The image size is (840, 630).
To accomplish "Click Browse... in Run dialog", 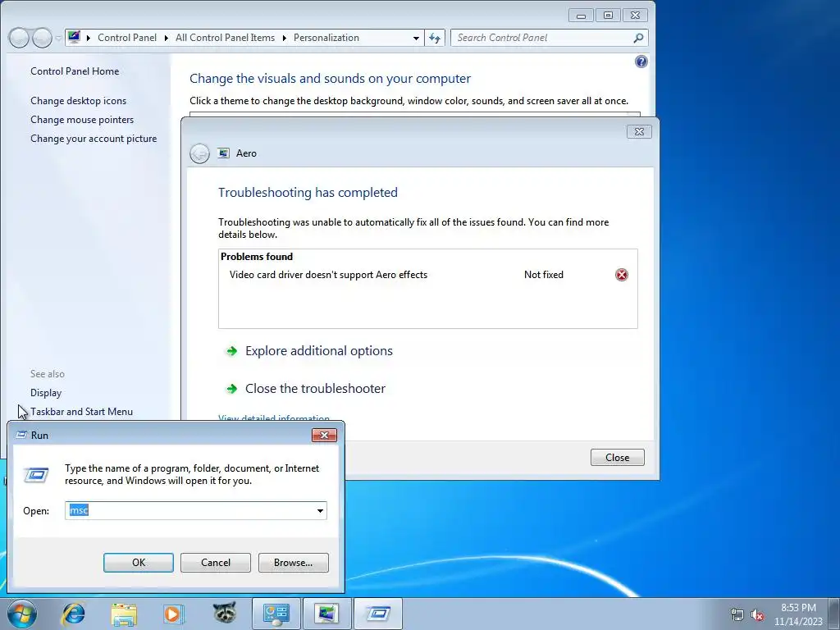I will coord(293,563).
